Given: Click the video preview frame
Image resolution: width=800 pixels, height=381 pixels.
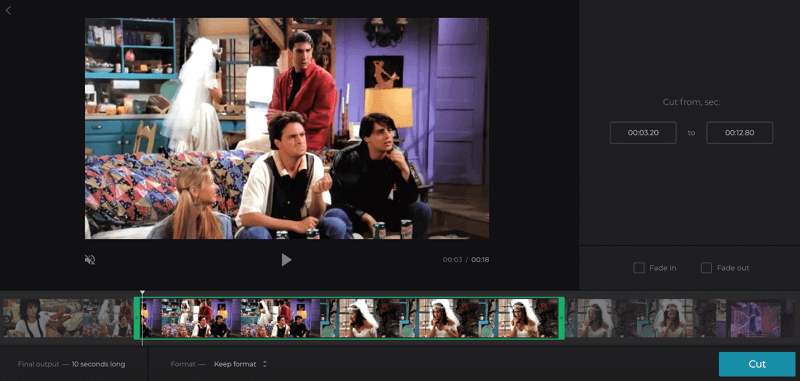Looking at the screenshot, I should tap(287, 129).
